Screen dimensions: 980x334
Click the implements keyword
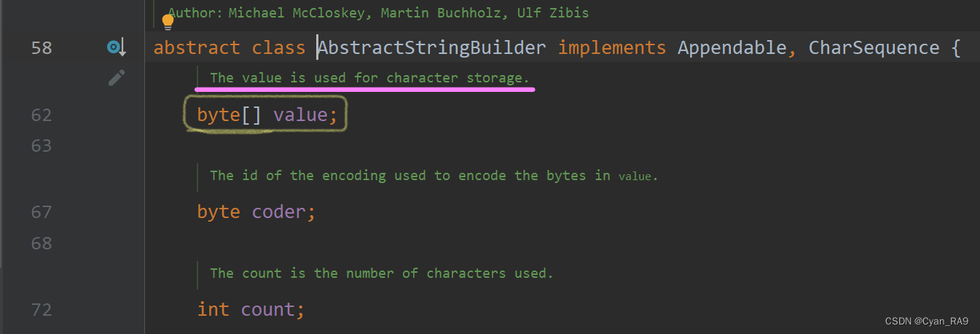pos(612,48)
